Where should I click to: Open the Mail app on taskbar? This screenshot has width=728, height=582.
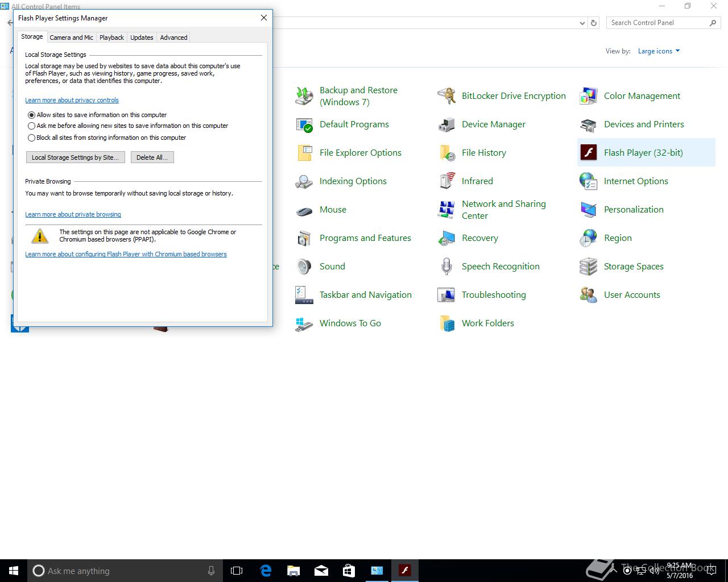point(321,571)
